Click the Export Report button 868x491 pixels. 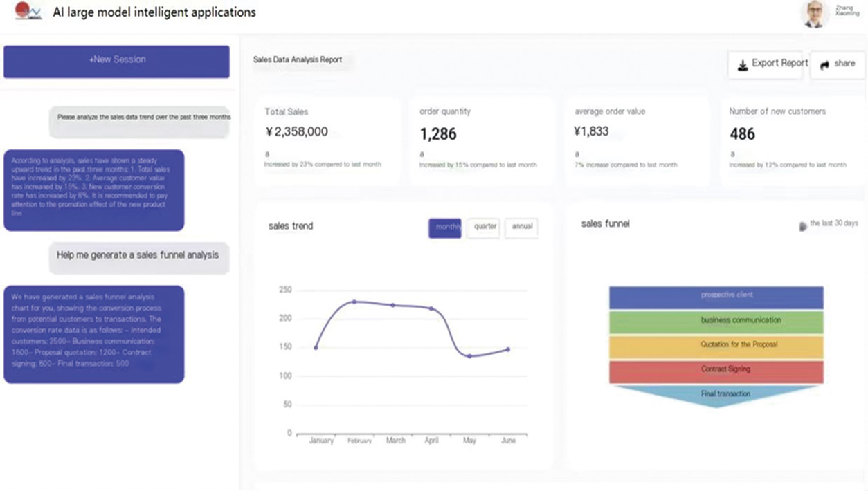coord(766,64)
